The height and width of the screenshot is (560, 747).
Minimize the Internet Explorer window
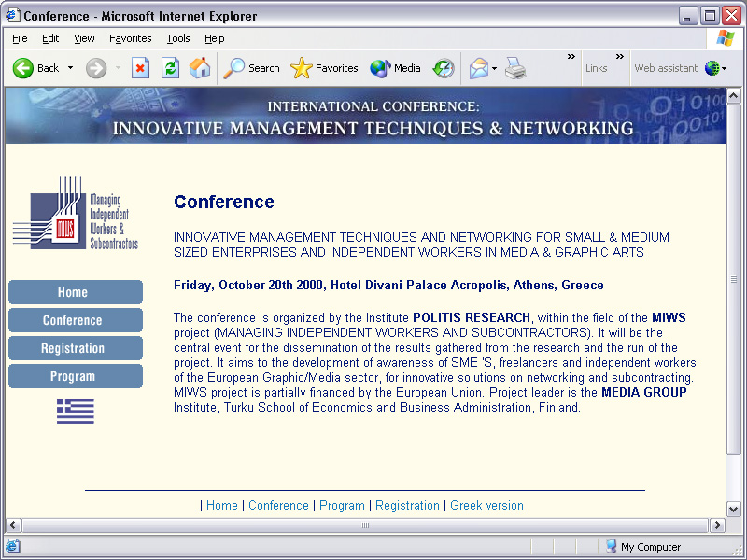pyautogui.click(x=688, y=16)
